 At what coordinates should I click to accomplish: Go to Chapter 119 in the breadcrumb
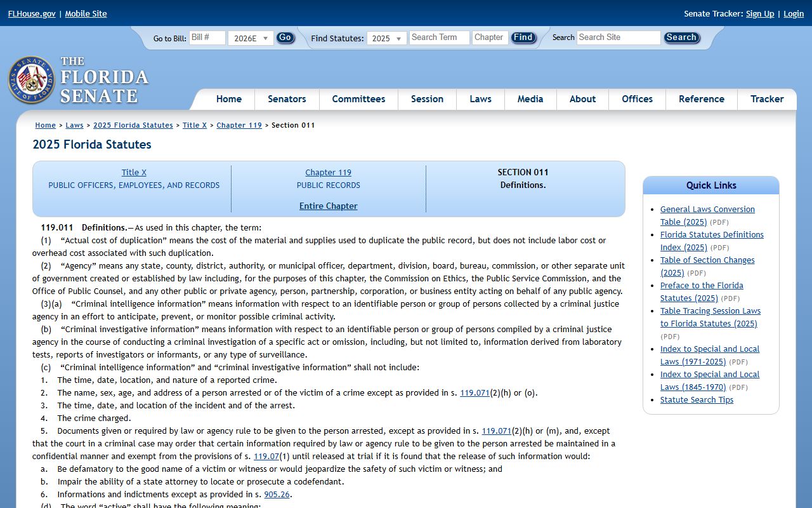239,125
